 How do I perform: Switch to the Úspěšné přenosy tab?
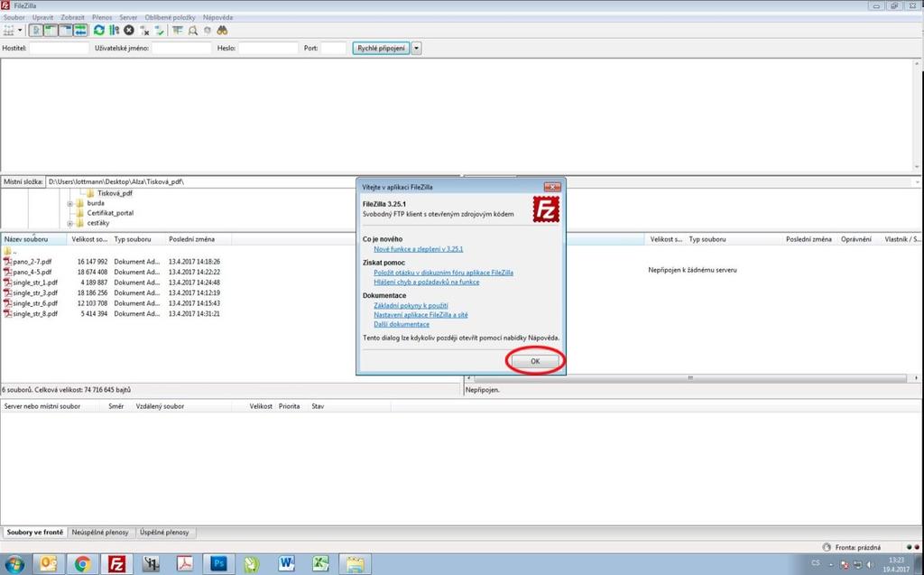click(x=164, y=533)
